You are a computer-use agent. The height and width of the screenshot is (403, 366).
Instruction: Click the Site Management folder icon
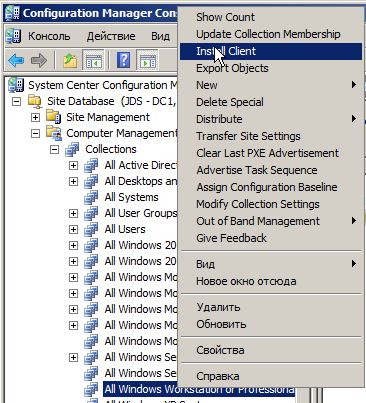pos(53,117)
